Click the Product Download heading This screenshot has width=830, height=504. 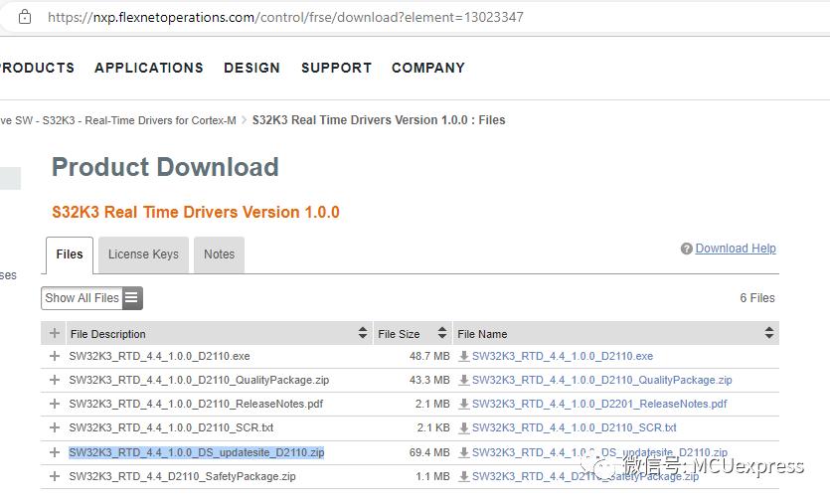165,167
